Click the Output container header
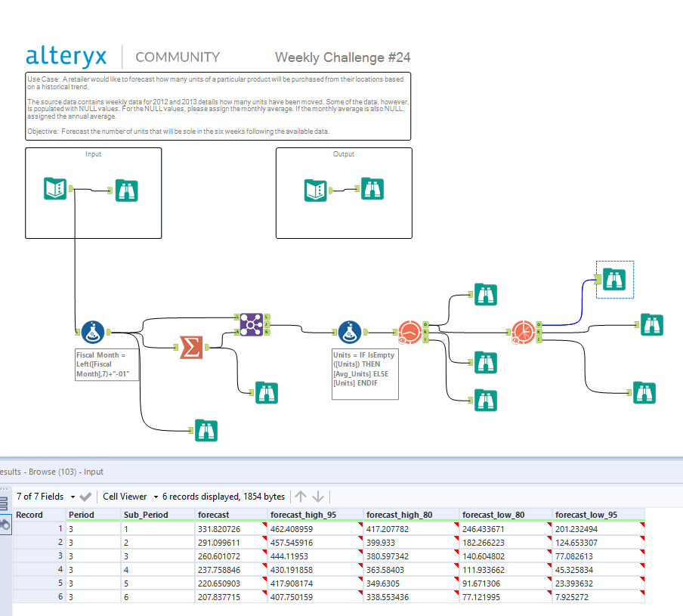Screen dimensions: 683x616 (x=344, y=153)
